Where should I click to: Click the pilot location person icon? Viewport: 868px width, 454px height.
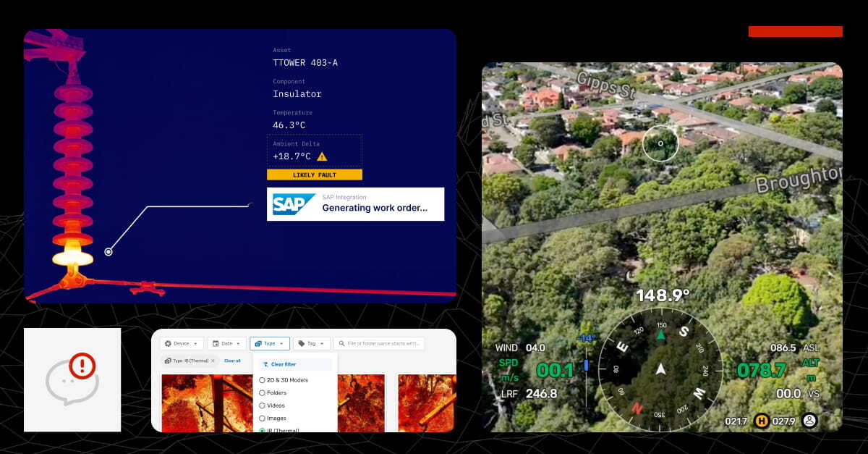[809, 420]
